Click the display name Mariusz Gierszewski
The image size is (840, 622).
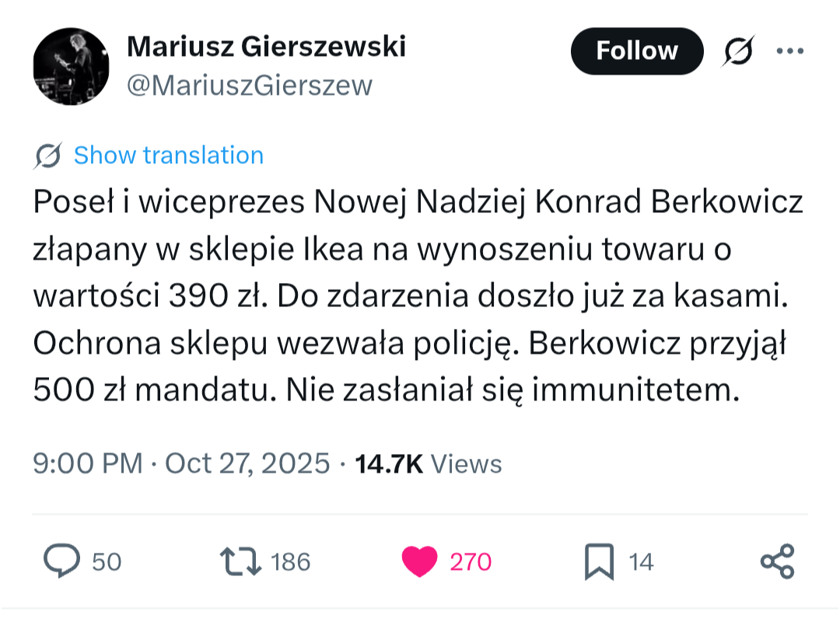[x=266, y=47]
